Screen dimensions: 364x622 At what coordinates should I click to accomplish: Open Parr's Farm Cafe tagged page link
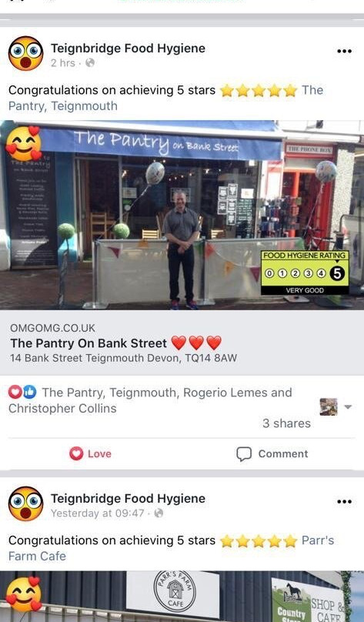click(x=171, y=548)
